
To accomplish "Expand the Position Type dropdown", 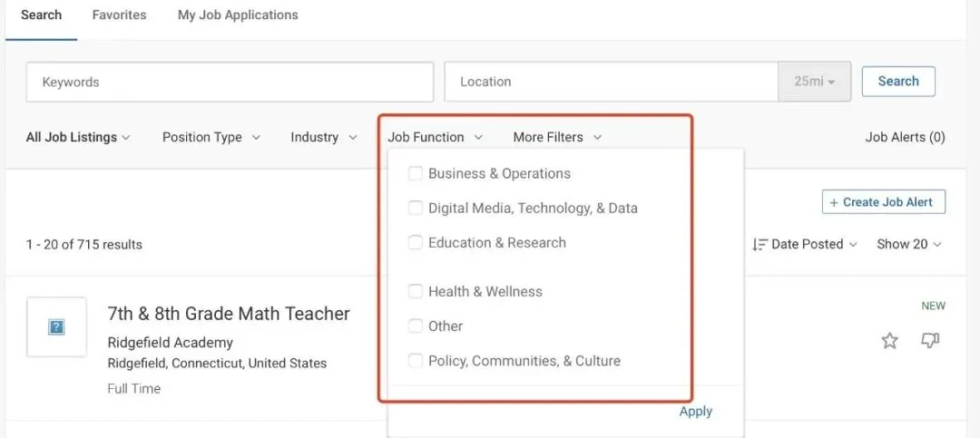I will click(211, 138).
